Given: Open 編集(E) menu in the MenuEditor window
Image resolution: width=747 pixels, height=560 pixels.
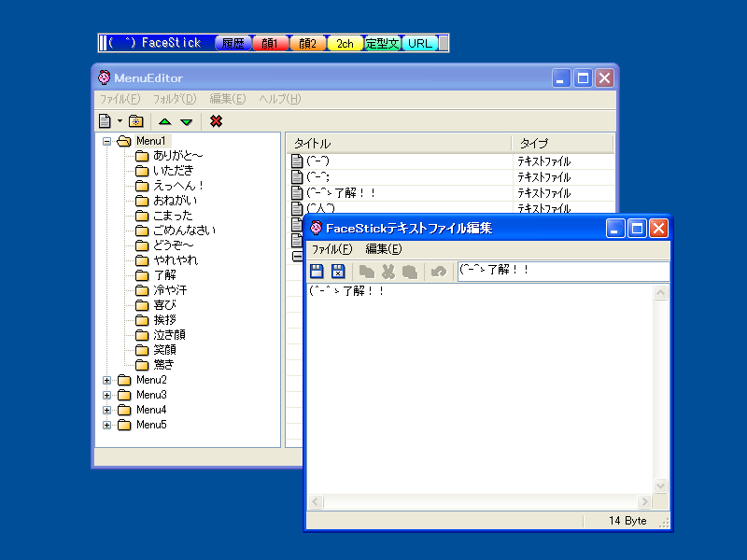Looking at the screenshot, I should coord(228,99).
